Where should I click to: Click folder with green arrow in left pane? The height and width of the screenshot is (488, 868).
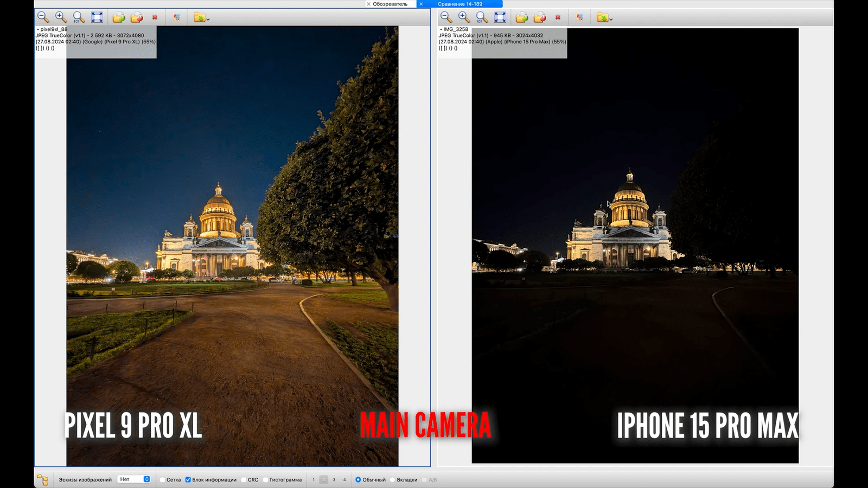[199, 17]
